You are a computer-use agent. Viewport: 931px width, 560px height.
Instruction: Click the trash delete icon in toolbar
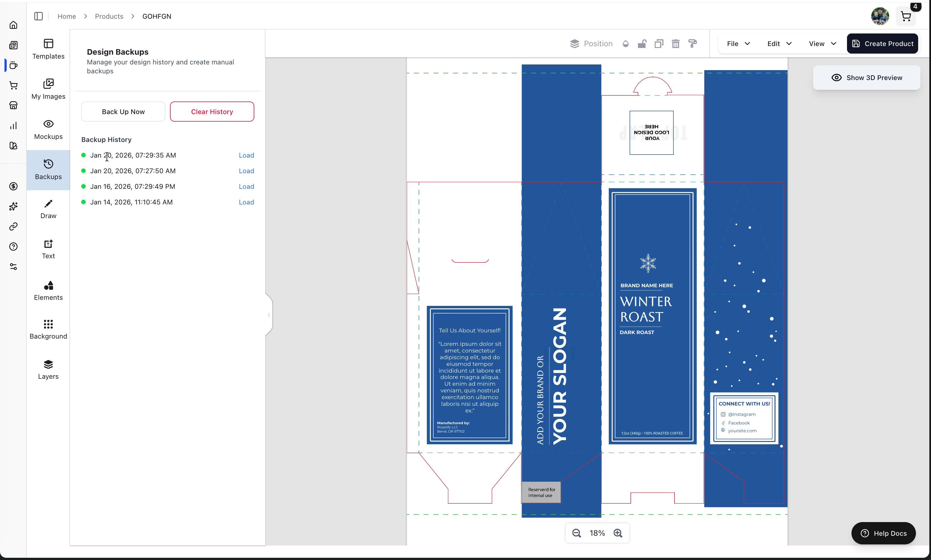(x=675, y=44)
